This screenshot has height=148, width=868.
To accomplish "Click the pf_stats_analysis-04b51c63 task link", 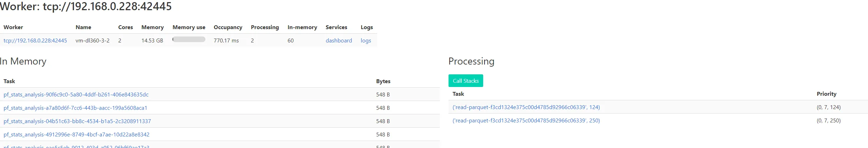I will 77,121.
